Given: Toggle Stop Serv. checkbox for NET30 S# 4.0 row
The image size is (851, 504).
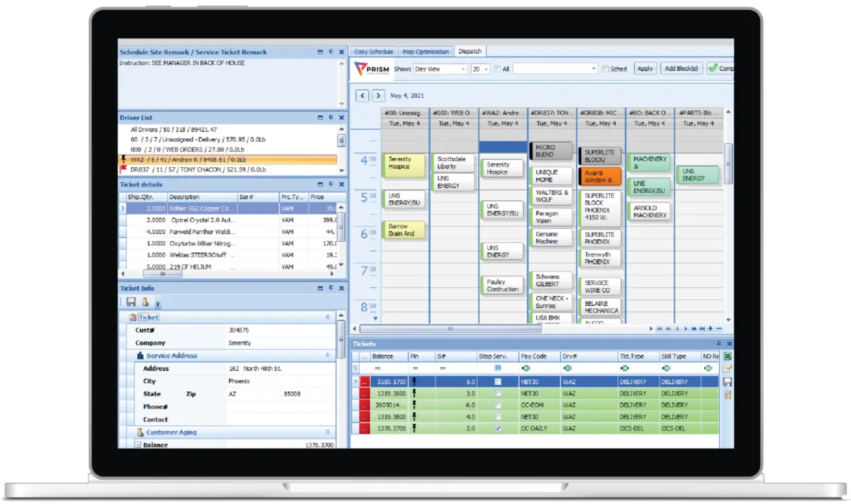Looking at the screenshot, I should [x=498, y=417].
